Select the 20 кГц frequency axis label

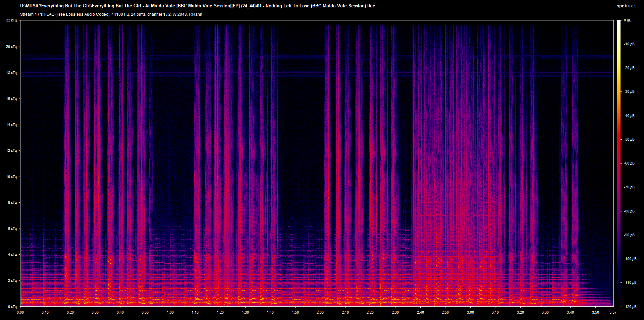(x=11, y=47)
